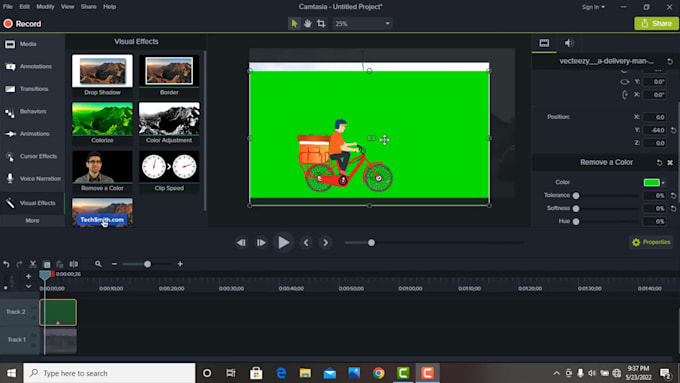Reset the Softness value

pos(673,209)
